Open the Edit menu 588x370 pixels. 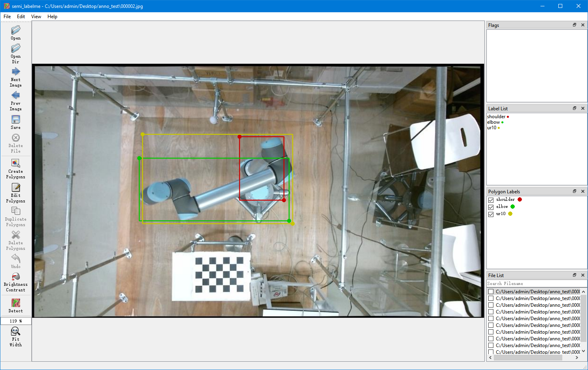click(x=21, y=17)
